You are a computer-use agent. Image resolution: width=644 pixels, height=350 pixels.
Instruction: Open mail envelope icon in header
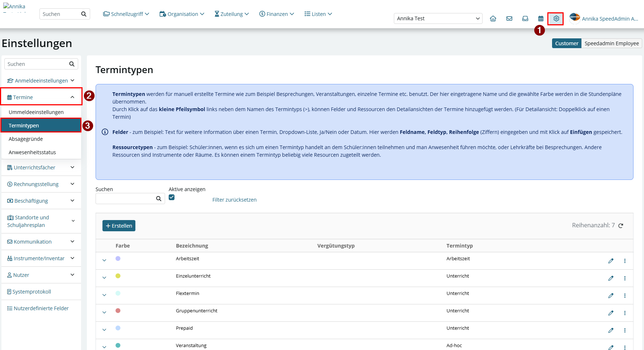coord(509,18)
